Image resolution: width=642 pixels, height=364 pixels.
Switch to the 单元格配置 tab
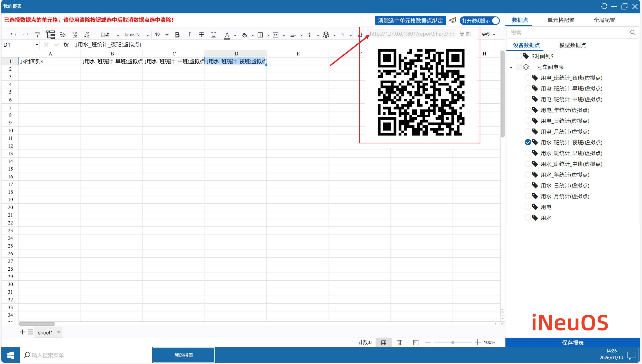[561, 20]
